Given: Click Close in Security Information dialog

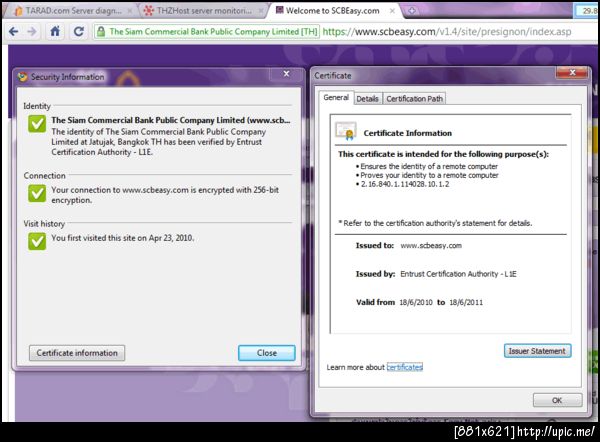Looking at the screenshot, I should click(x=267, y=353).
